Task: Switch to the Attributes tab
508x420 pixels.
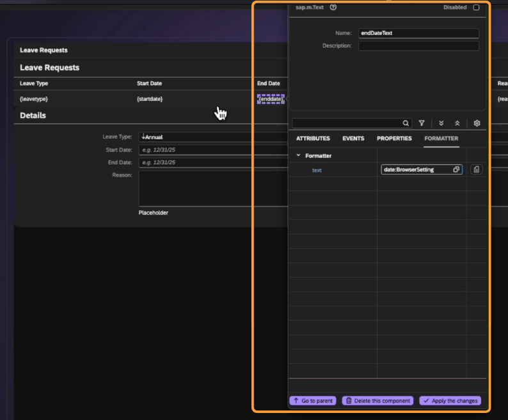Action: 313,139
